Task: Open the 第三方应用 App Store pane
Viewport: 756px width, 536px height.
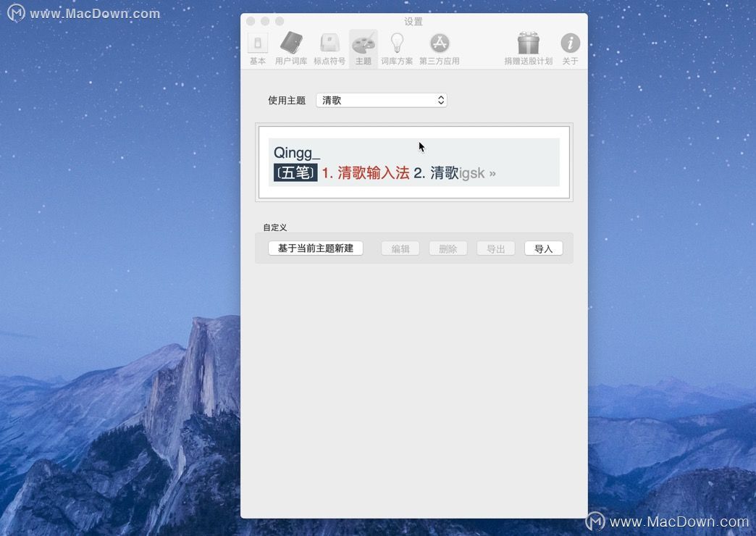Action: click(440, 49)
